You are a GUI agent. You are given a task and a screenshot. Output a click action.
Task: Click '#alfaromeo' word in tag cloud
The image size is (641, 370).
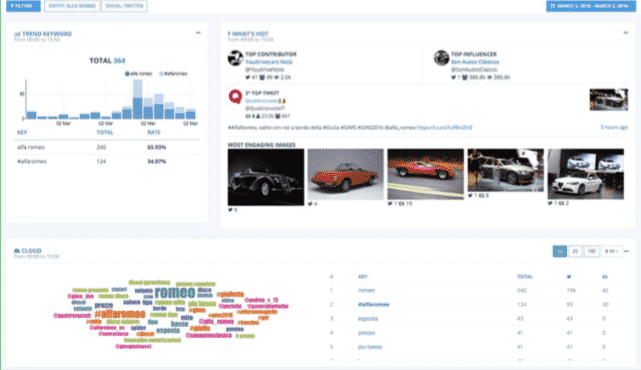[x=120, y=314]
